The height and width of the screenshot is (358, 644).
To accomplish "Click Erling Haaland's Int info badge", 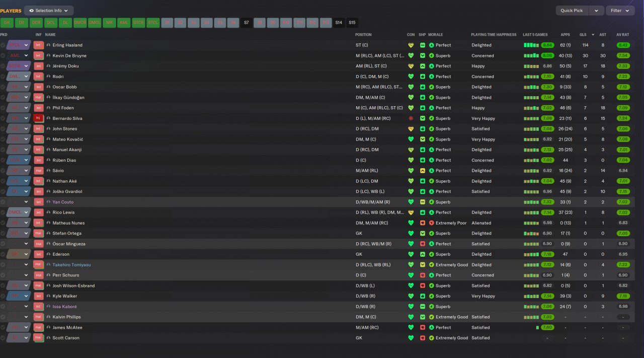I will pos(38,45).
